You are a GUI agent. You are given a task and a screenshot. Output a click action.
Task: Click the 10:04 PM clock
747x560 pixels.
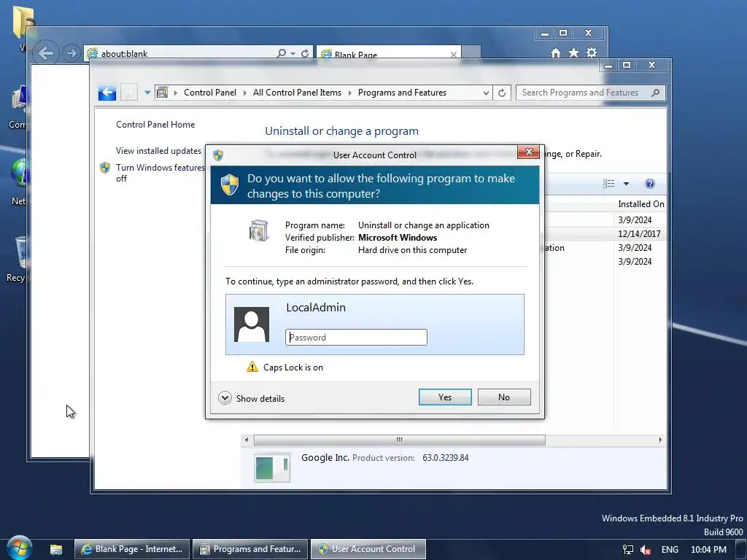coord(708,550)
